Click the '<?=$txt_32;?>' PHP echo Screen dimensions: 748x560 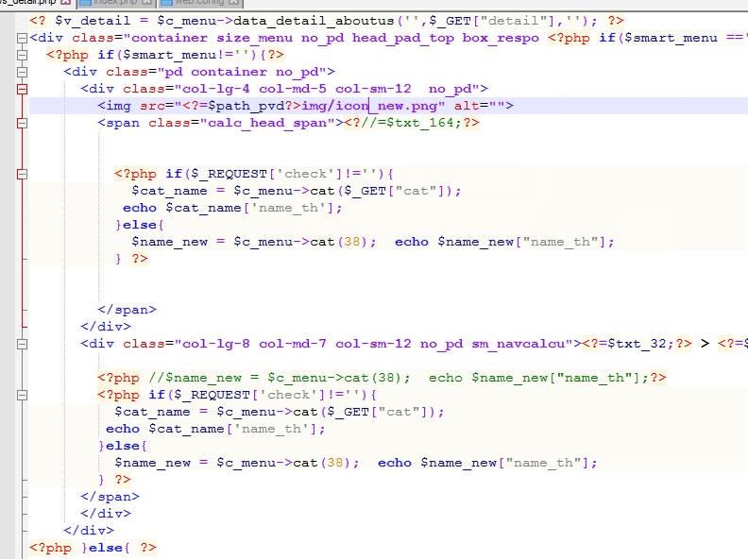coord(637,344)
